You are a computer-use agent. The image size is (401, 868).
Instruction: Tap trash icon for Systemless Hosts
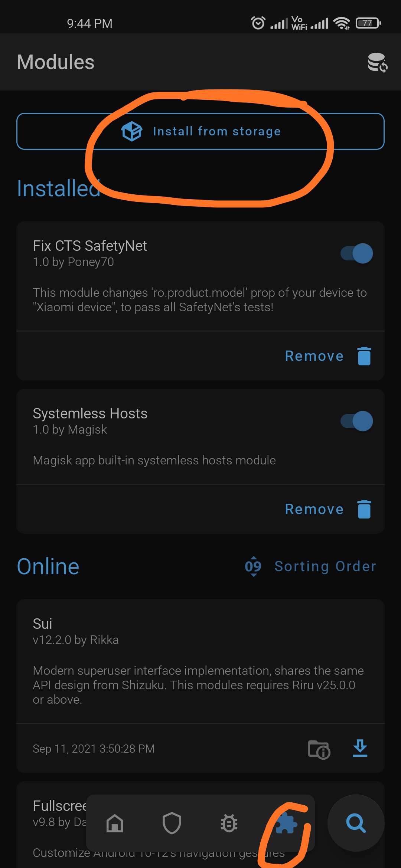pos(364,509)
